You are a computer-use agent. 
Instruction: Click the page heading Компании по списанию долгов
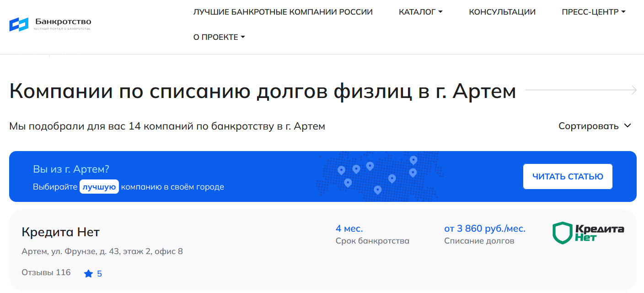pos(263,91)
